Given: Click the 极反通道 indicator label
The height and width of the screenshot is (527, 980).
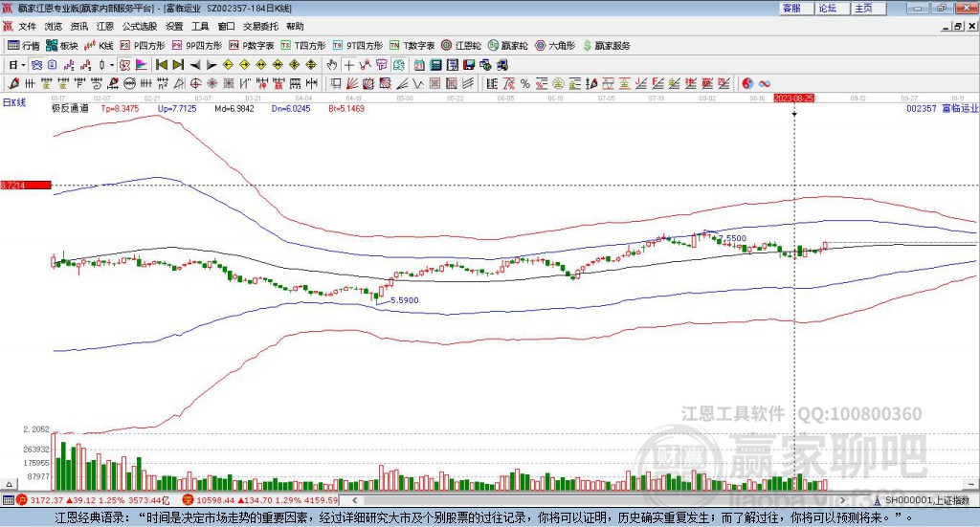Looking at the screenshot, I should (70, 108).
